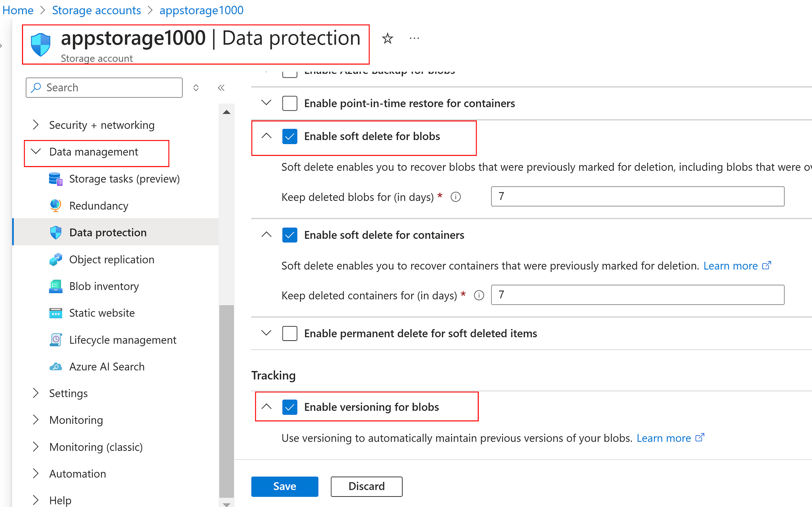
Task: Click the Redundancy globe icon
Action: [55, 206]
